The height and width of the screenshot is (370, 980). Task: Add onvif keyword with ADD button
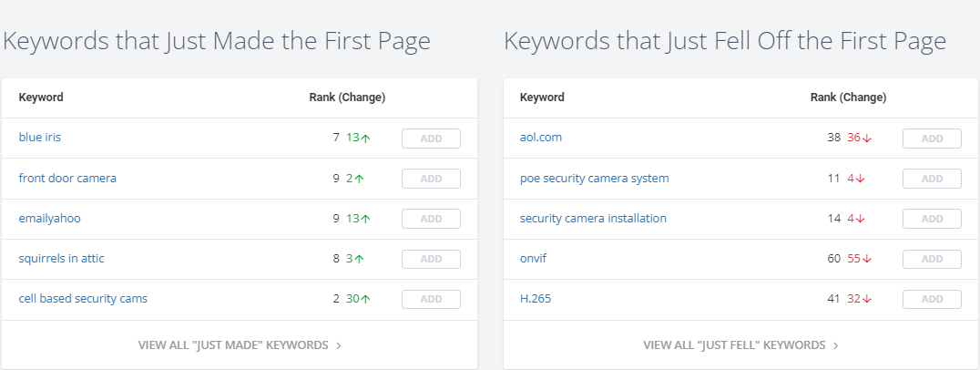pyautogui.click(x=932, y=259)
